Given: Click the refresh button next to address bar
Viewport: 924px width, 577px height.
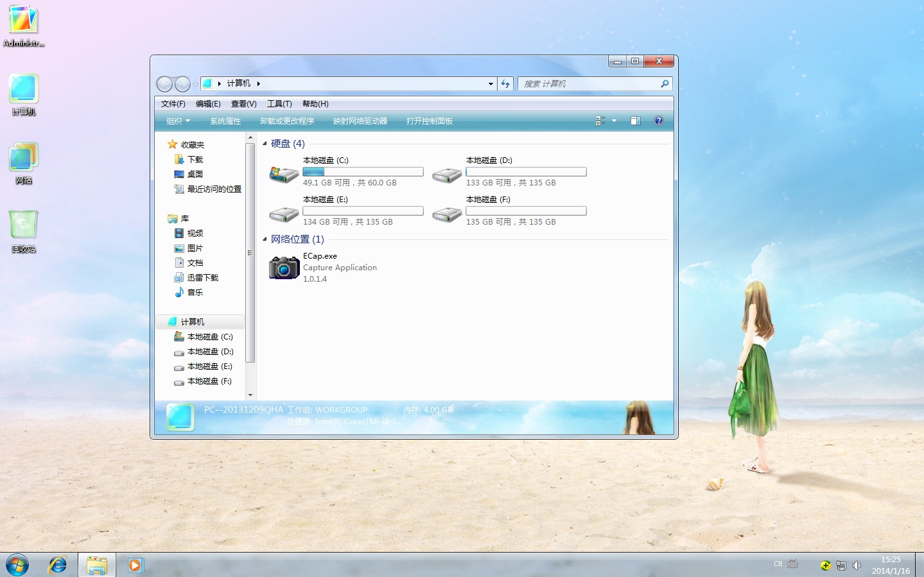Looking at the screenshot, I should tap(505, 83).
